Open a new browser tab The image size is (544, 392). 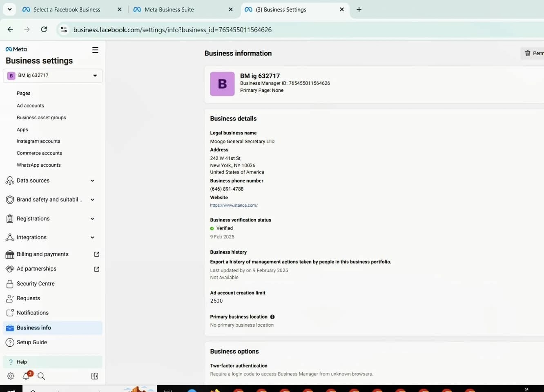tap(359, 9)
